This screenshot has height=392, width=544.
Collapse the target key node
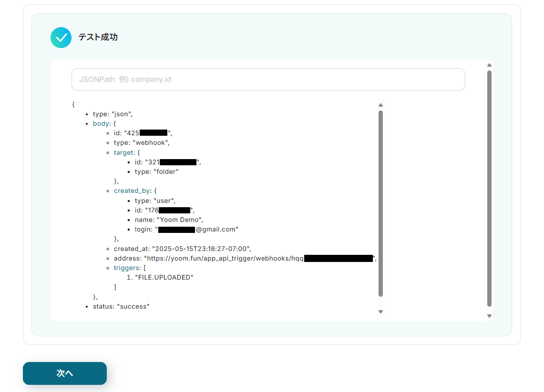(x=123, y=152)
